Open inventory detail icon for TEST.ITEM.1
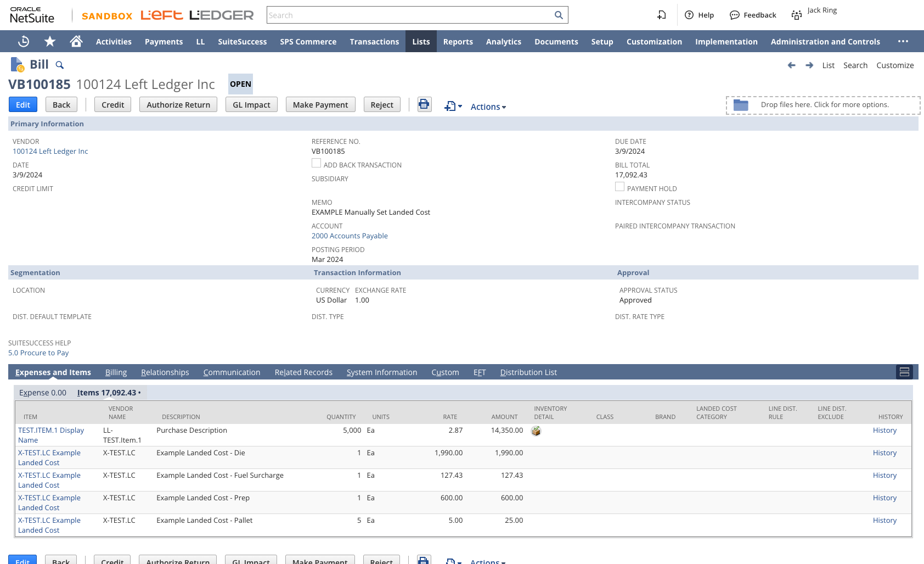The image size is (924, 564). 536,431
